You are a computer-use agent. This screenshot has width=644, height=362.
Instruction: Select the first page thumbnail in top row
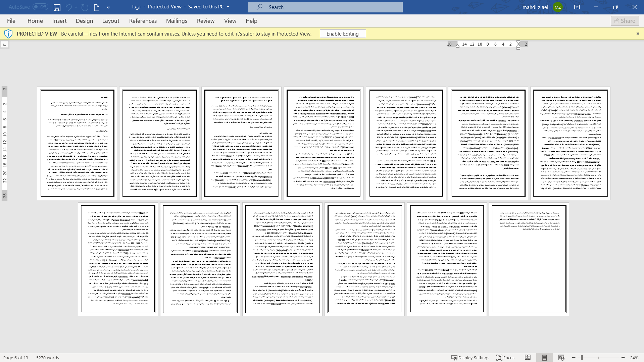(x=77, y=143)
